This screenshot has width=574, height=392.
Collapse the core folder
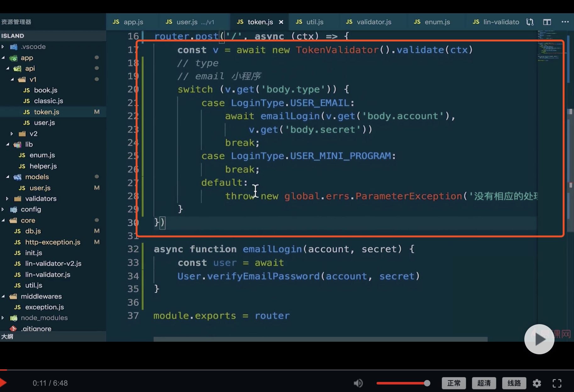pos(3,220)
